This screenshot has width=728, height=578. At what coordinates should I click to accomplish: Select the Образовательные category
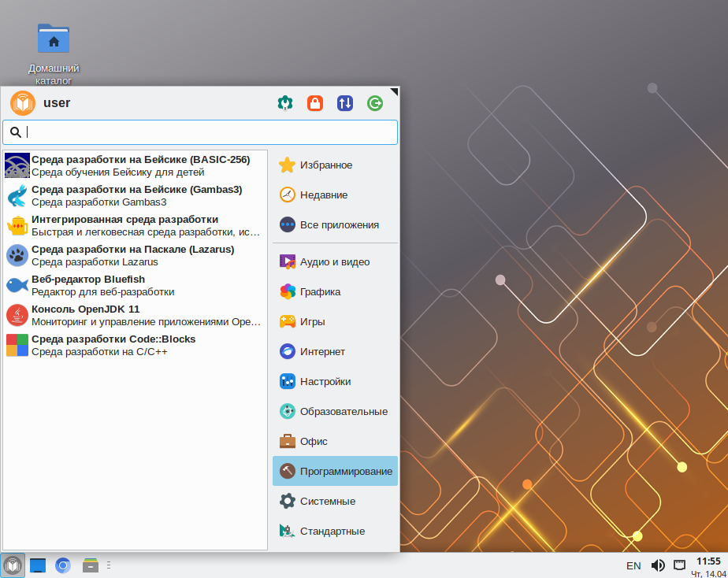[x=335, y=412]
